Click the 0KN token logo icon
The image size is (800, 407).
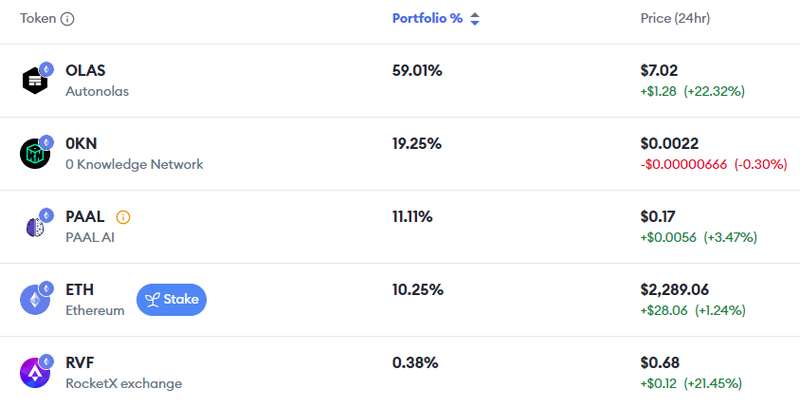[x=35, y=153]
